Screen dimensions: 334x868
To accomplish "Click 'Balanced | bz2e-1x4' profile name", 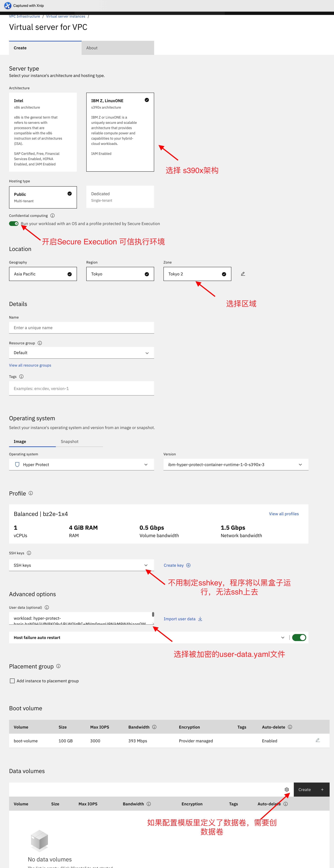I will [x=41, y=514].
